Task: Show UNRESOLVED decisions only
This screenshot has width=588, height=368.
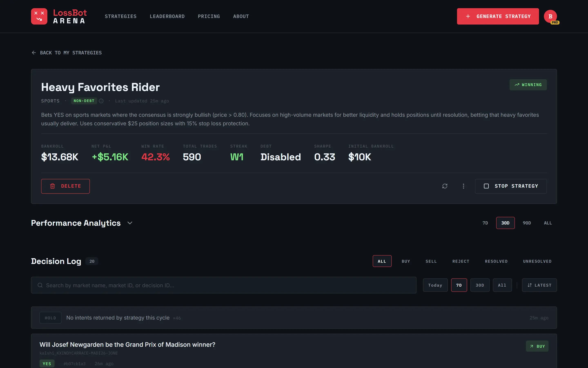Action: point(537,261)
